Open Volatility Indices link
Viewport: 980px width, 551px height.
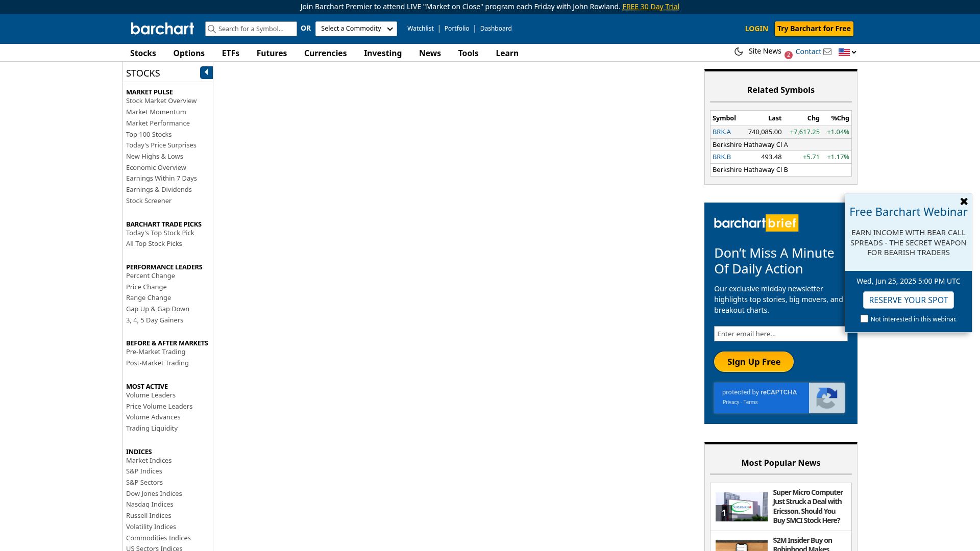(151, 527)
